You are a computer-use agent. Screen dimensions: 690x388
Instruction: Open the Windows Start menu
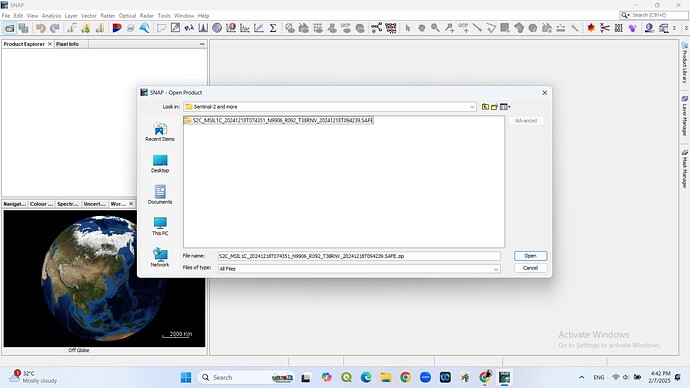[186, 377]
